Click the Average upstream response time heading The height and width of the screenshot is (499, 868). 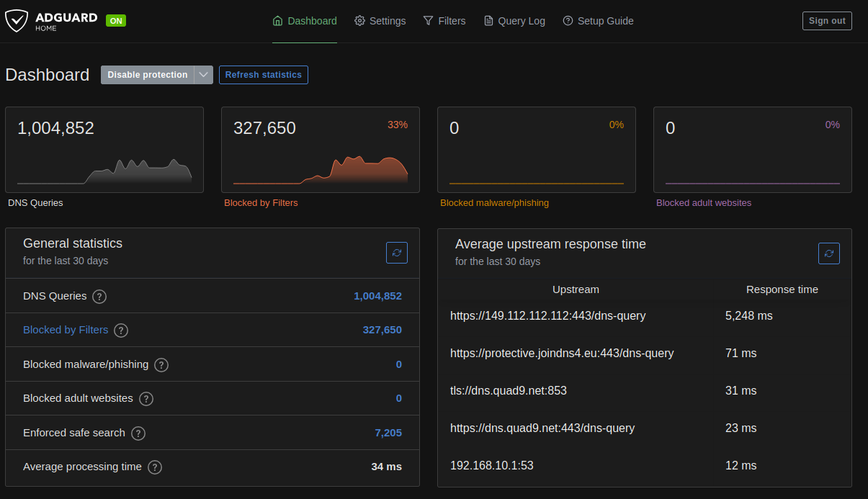pos(550,244)
